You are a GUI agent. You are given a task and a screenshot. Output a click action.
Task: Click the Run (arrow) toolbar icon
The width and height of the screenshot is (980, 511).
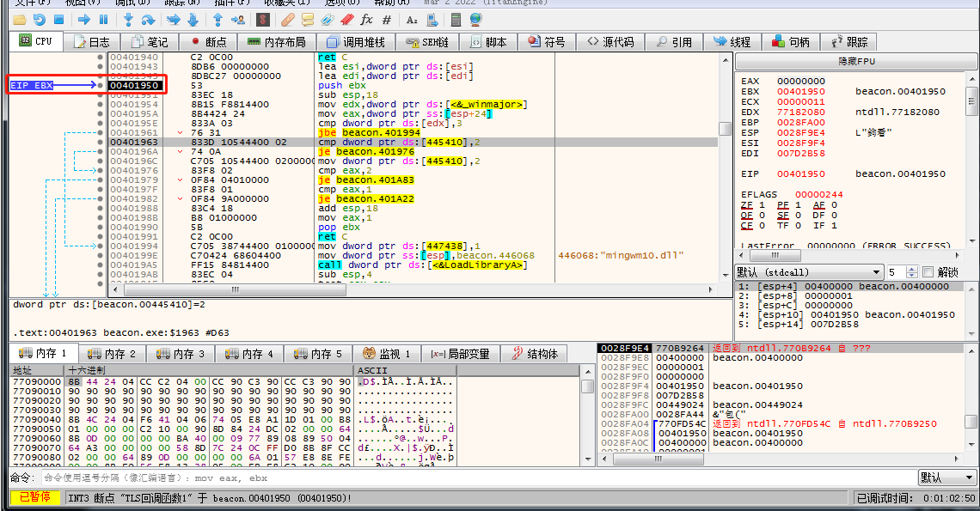point(84,19)
